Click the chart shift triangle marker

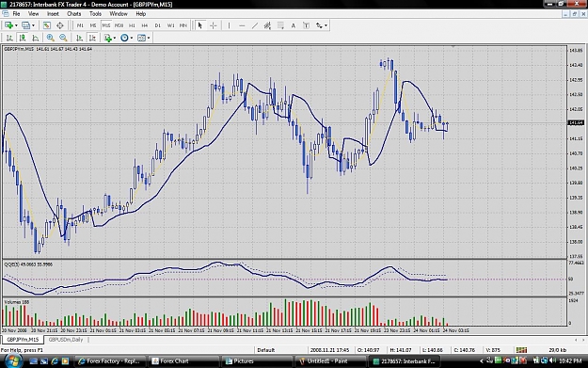coord(453,46)
